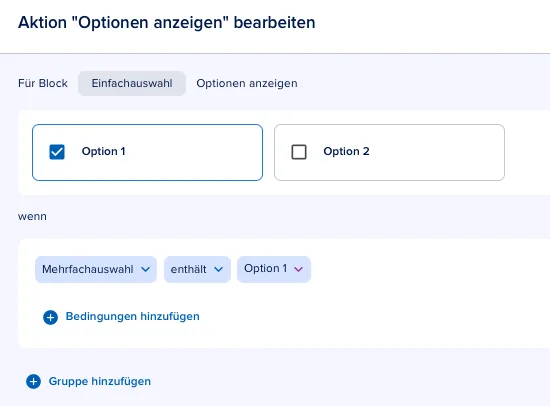550x406 pixels.
Task: Open the Mehrfachauswahl block dropdown
Action: click(x=96, y=269)
